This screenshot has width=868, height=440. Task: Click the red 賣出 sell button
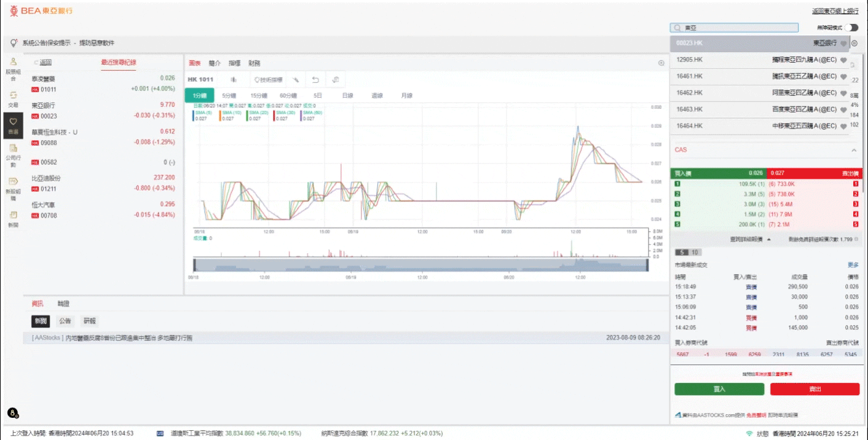[x=815, y=389]
